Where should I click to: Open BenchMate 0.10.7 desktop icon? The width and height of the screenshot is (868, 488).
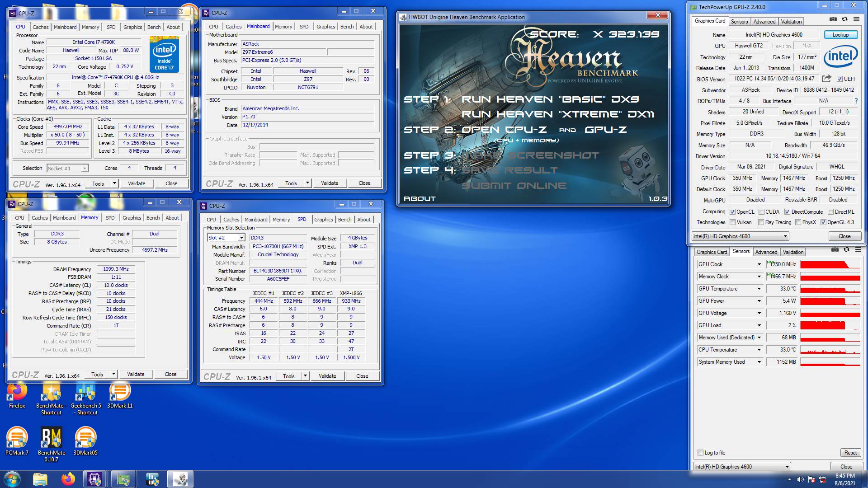click(51, 445)
